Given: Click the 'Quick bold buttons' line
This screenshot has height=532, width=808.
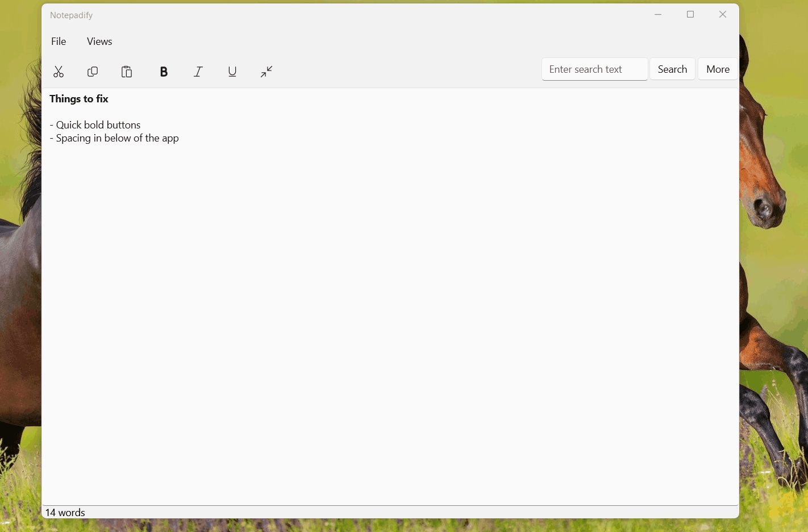Looking at the screenshot, I should [98, 125].
